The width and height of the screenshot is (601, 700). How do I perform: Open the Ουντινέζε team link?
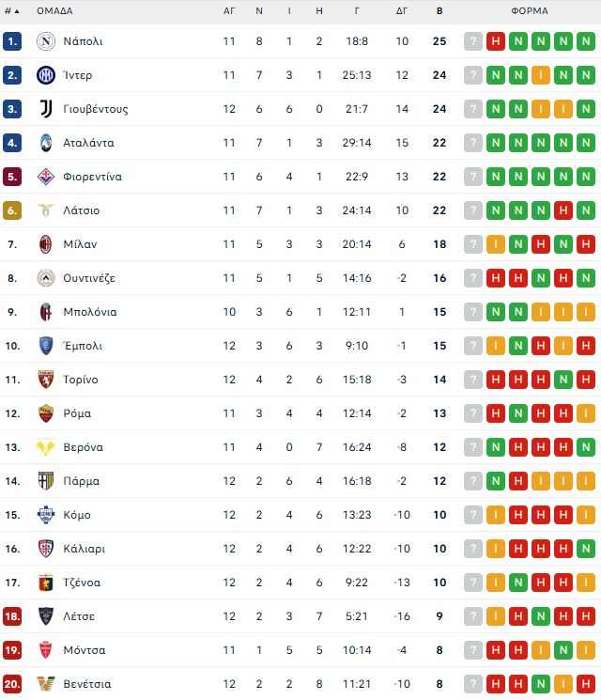[x=89, y=278]
